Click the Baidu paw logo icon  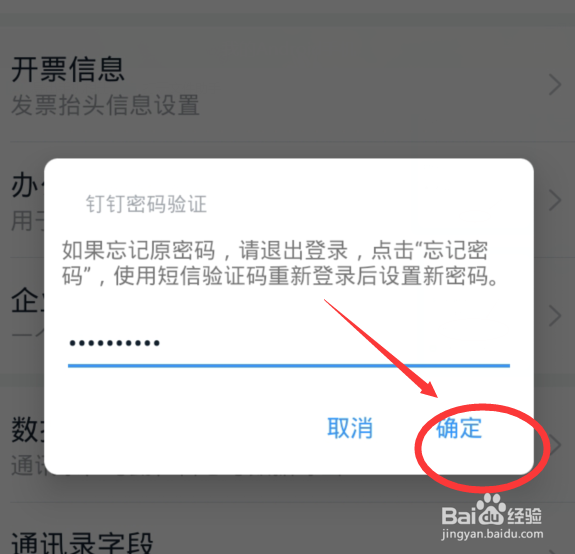(491, 510)
